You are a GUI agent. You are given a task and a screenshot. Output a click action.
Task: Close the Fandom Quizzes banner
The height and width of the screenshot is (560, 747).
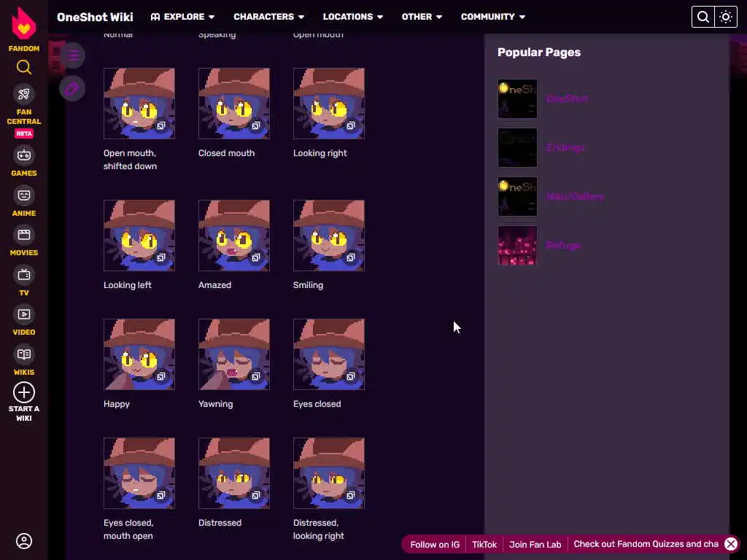(731, 544)
